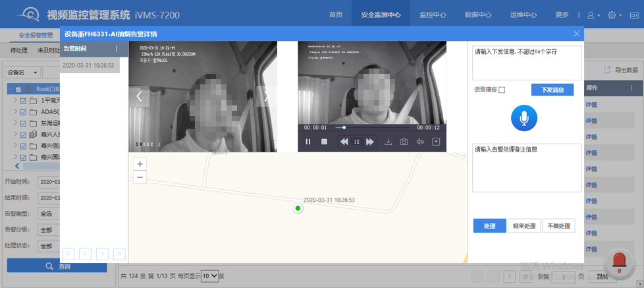Open the 监控中心 menu
The image size is (644, 288).
[433, 14]
